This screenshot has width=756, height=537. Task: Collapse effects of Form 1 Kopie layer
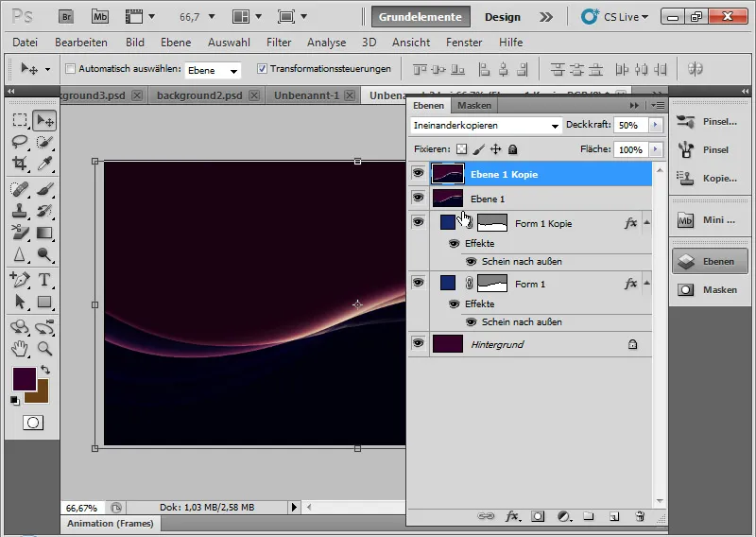tap(646, 223)
